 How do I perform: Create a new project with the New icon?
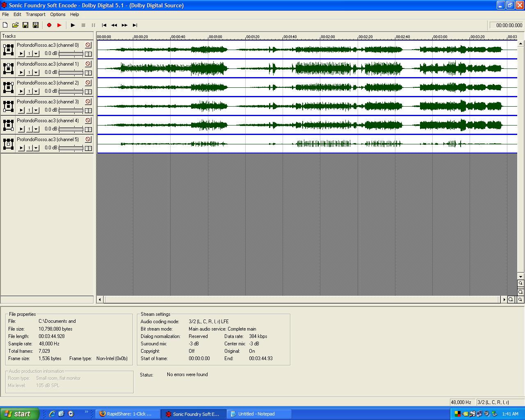pyautogui.click(x=5, y=25)
